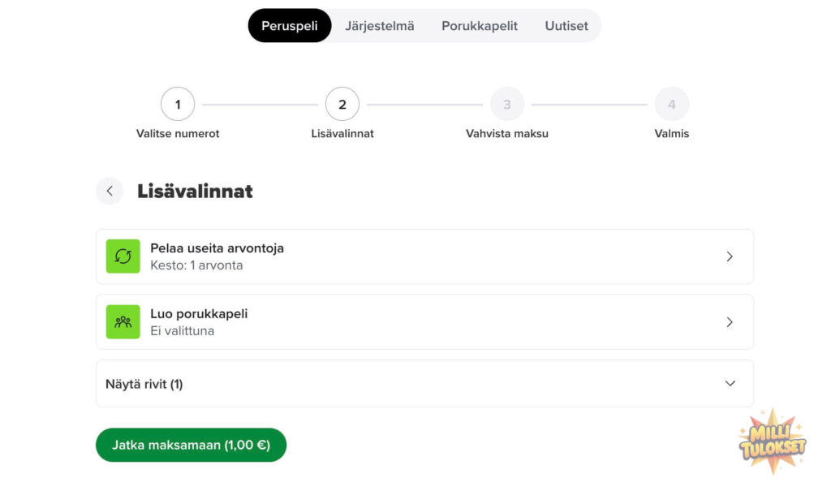
Task: Expand the Näytä rivit (1) section
Action: point(425,382)
